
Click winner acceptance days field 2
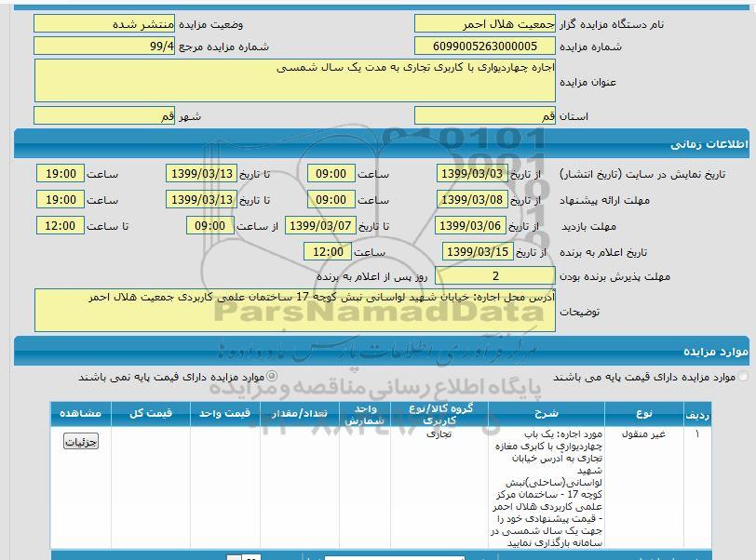[495, 275]
